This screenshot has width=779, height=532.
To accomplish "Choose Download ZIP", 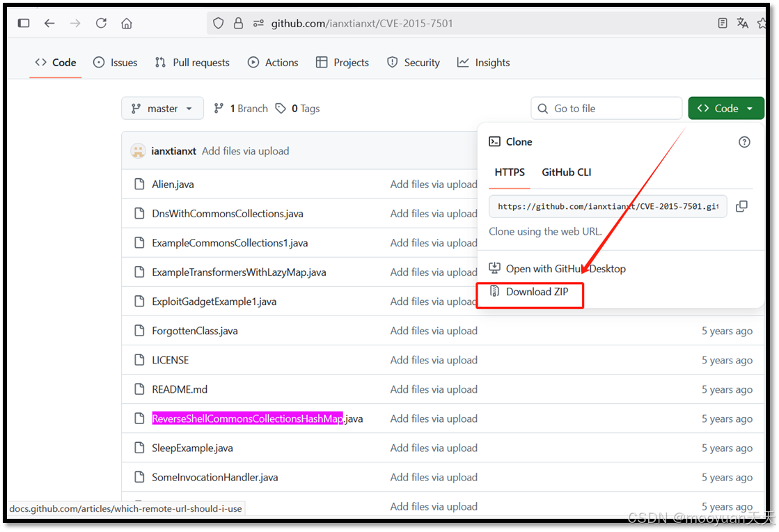I will pyautogui.click(x=529, y=292).
